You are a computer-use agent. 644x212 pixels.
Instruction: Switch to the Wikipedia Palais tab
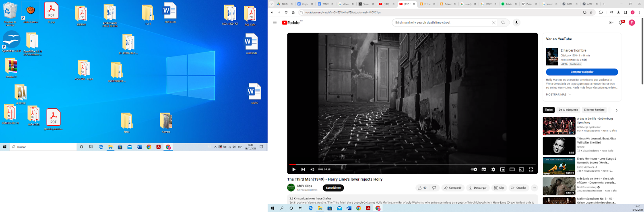pos(529,4)
